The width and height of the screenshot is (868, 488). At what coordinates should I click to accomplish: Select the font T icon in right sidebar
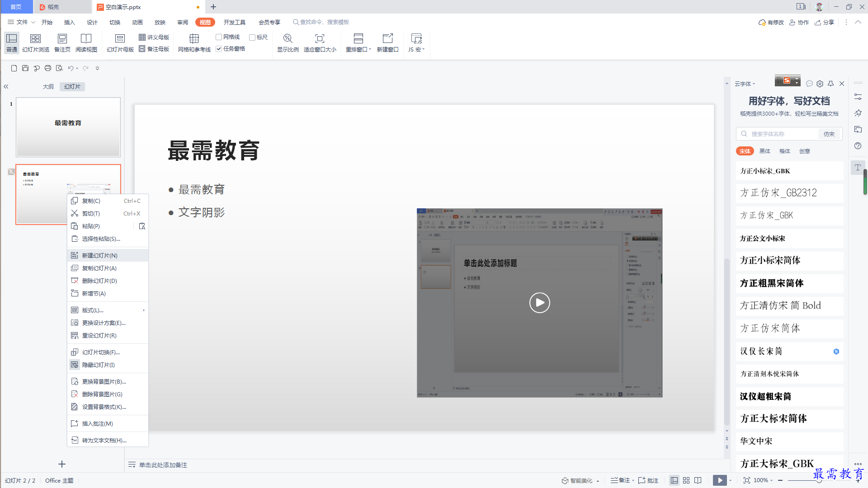(x=858, y=167)
